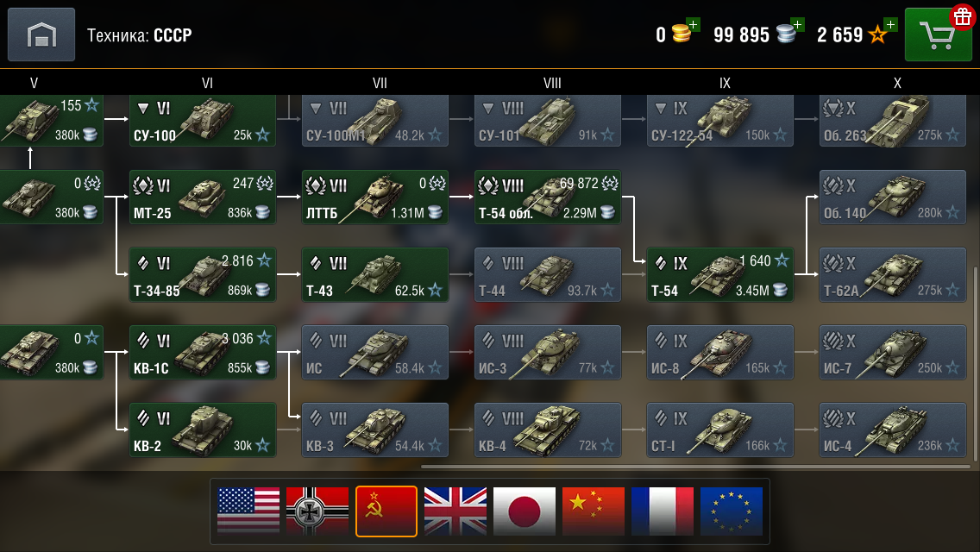Add free experience with star plus
980x552 pixels.
coord(890,24)
